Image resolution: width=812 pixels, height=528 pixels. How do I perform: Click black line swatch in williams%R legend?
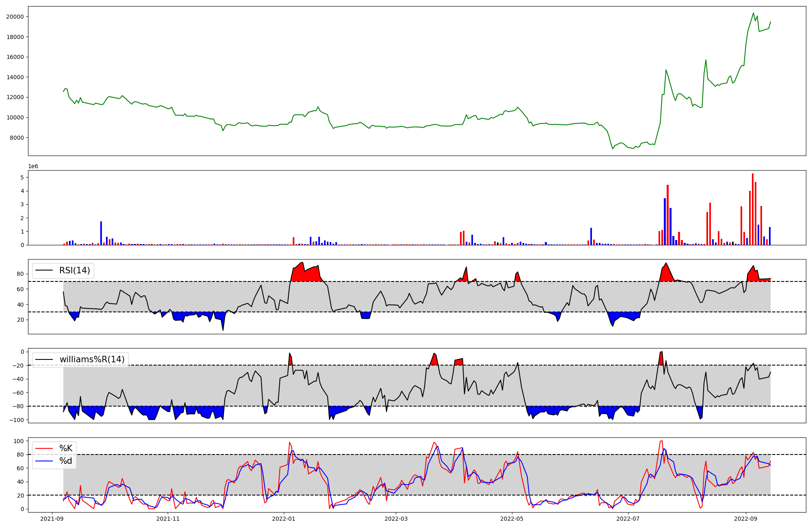[x=44, y=359]
